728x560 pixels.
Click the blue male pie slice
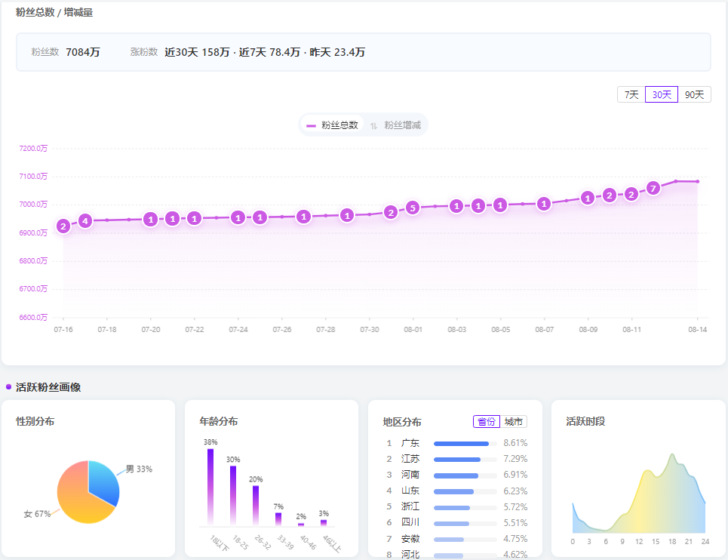[x=104, y=483]
